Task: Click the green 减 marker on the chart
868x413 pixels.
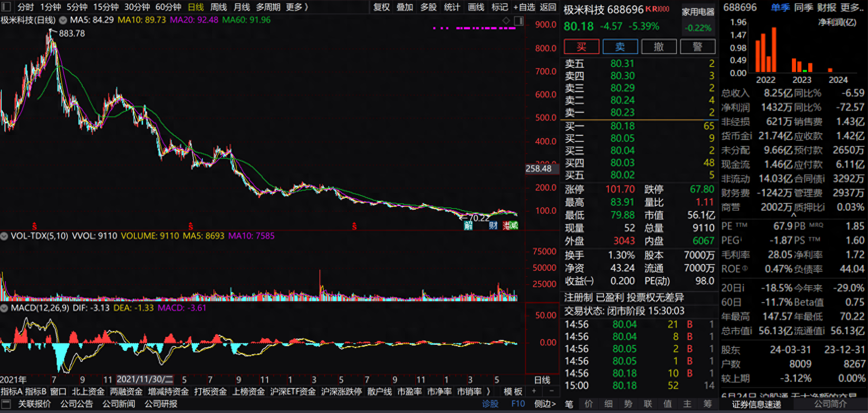Action: tap(514, 226)
